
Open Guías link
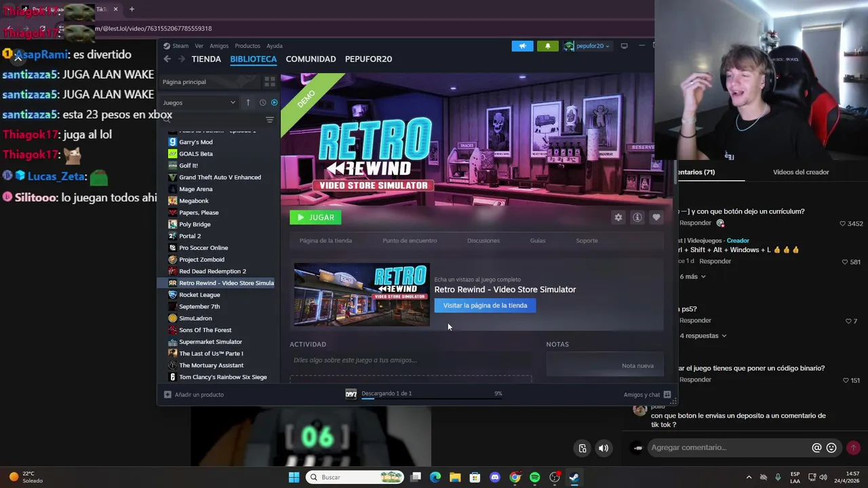(538, 241)
